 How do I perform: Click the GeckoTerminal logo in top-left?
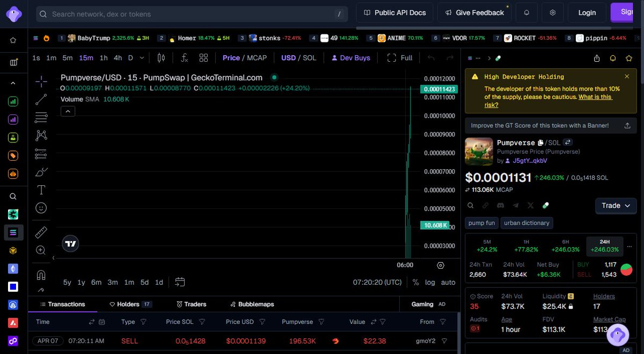click(13, 13)
